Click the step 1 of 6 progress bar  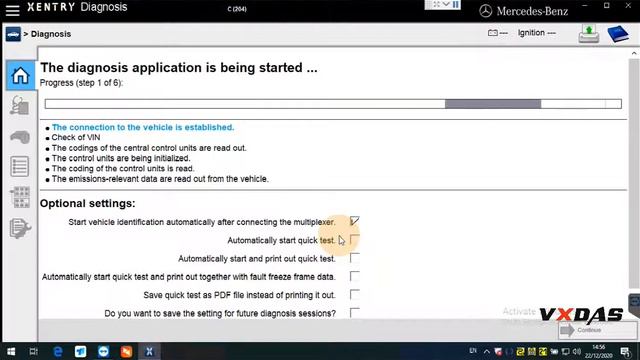click(333, 104)
